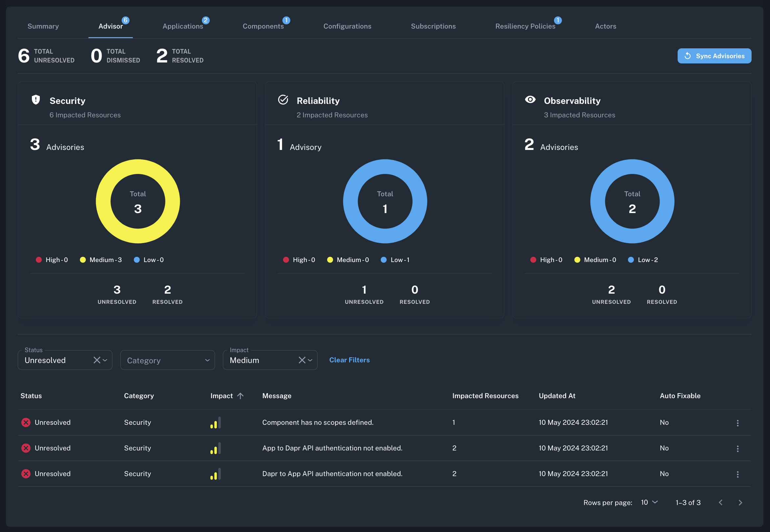Viewport: 770px width, 532px height.
Task: Open the Actors tab
Action: click(x=605, y=26)
